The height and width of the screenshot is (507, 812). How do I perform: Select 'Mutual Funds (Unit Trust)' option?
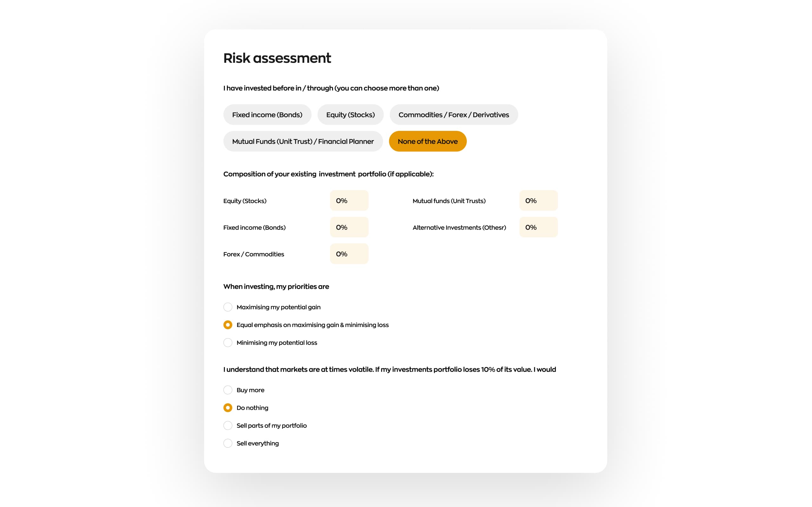click(302, 141)
